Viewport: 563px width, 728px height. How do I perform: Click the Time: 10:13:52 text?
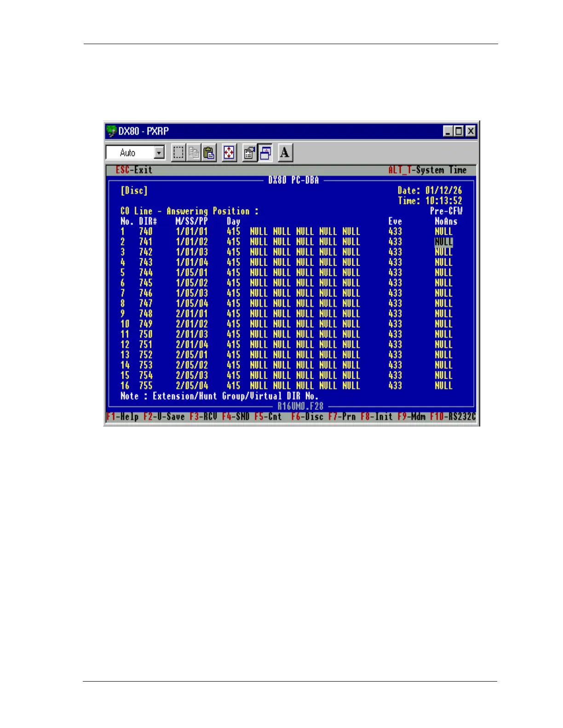[430, 201]
